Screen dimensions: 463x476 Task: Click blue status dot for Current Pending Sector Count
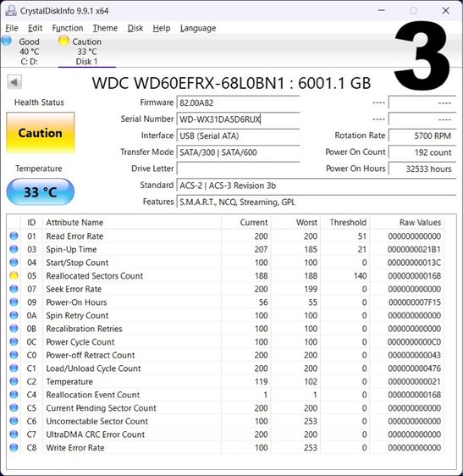[x=14, y=407]
